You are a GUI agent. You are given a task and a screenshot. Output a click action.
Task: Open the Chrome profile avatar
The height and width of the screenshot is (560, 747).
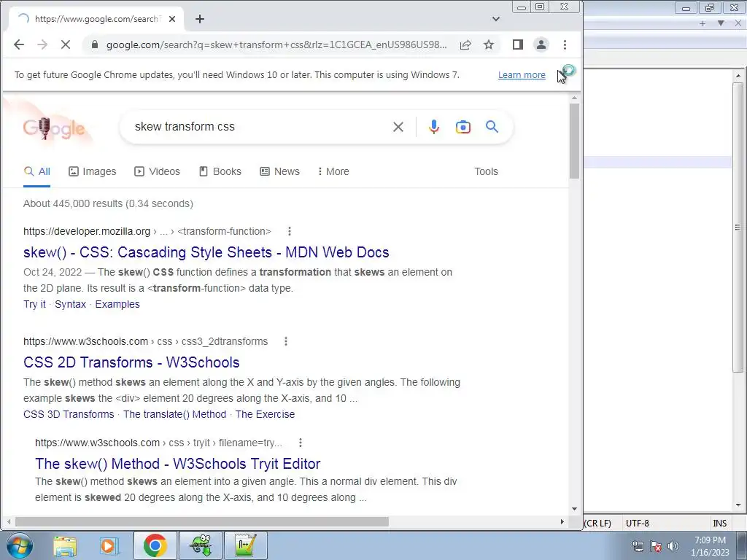(541, 44)
